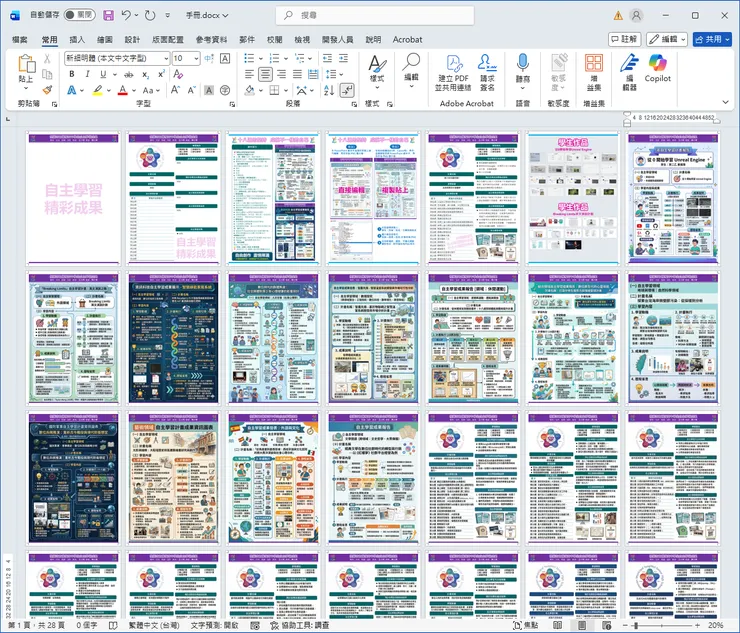Click the Shrink Font icon

tap(191, 90)
